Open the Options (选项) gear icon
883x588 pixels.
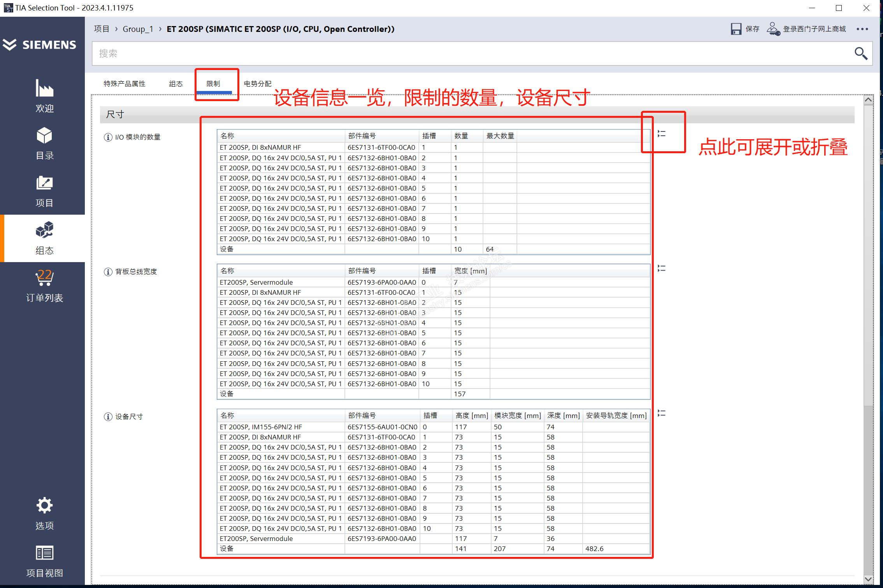pos(44,505)
